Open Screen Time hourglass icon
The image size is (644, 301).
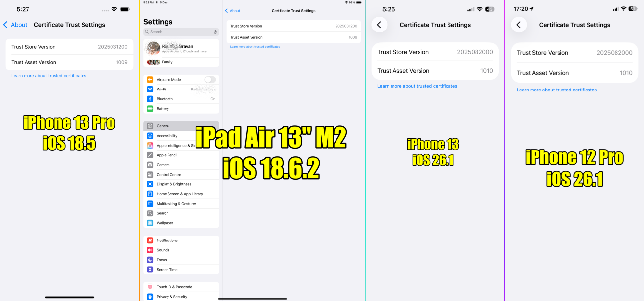pyautogui.click(x=150, y=270)
